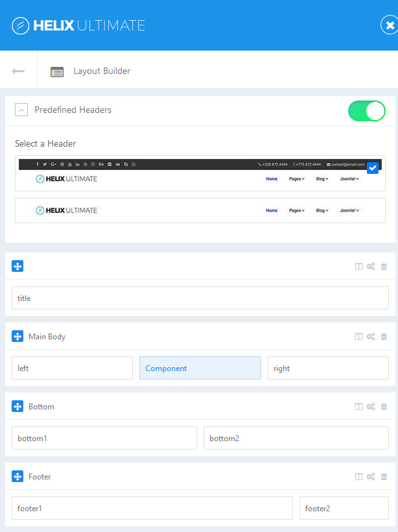Click the trash icon on the title row
The image size is (398, 532).
(384, 266)
